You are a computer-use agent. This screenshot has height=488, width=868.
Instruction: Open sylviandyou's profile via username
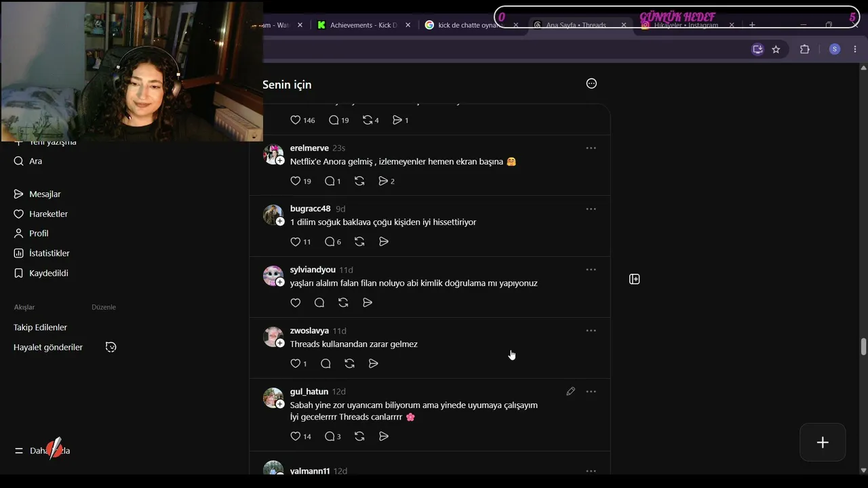coord(313,270)
